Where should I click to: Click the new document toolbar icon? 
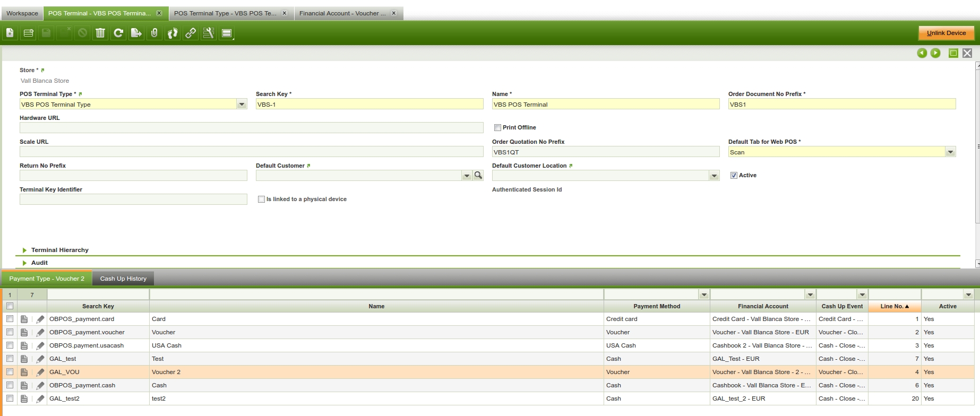[x=10, y=33]
